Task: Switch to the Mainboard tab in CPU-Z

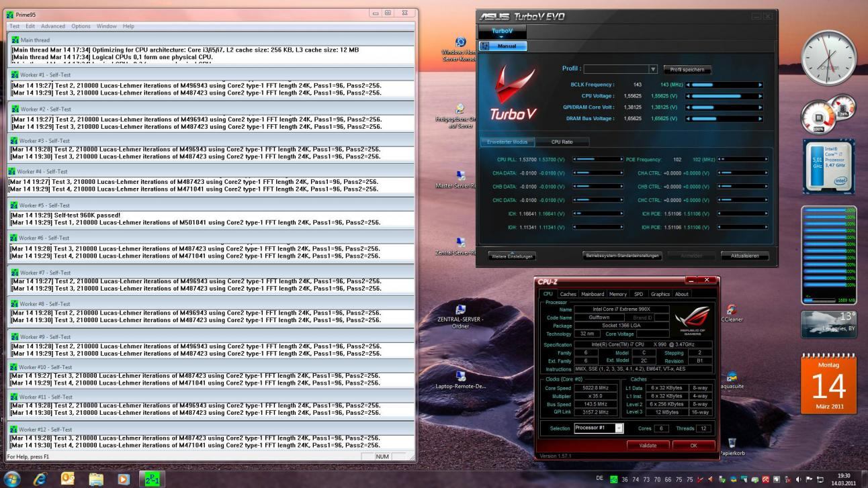Action: [x=593, y=294]
